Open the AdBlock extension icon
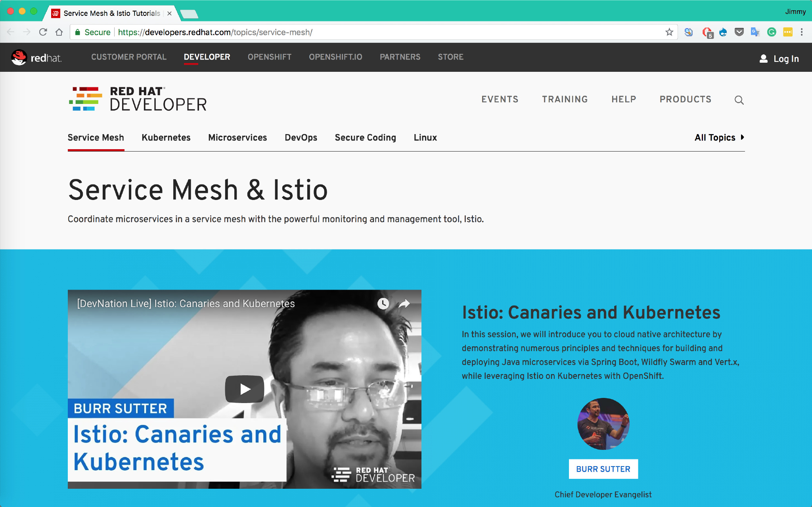 pos(707,32)
